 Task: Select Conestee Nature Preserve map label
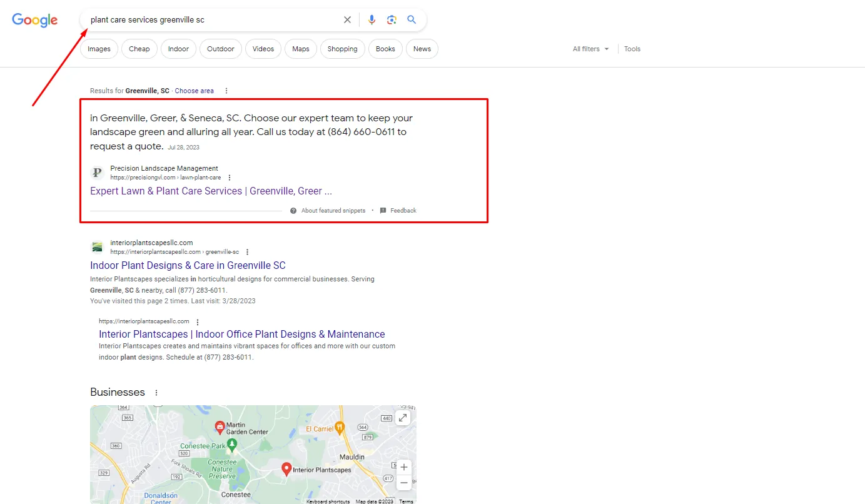(x=222, y=469)
